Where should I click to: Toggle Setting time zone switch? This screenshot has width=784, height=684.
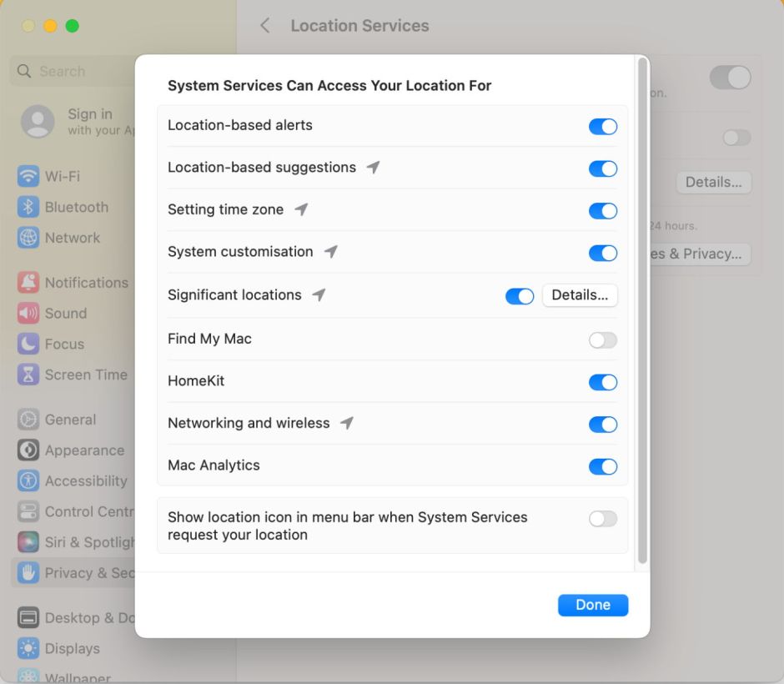pos(602,210)
